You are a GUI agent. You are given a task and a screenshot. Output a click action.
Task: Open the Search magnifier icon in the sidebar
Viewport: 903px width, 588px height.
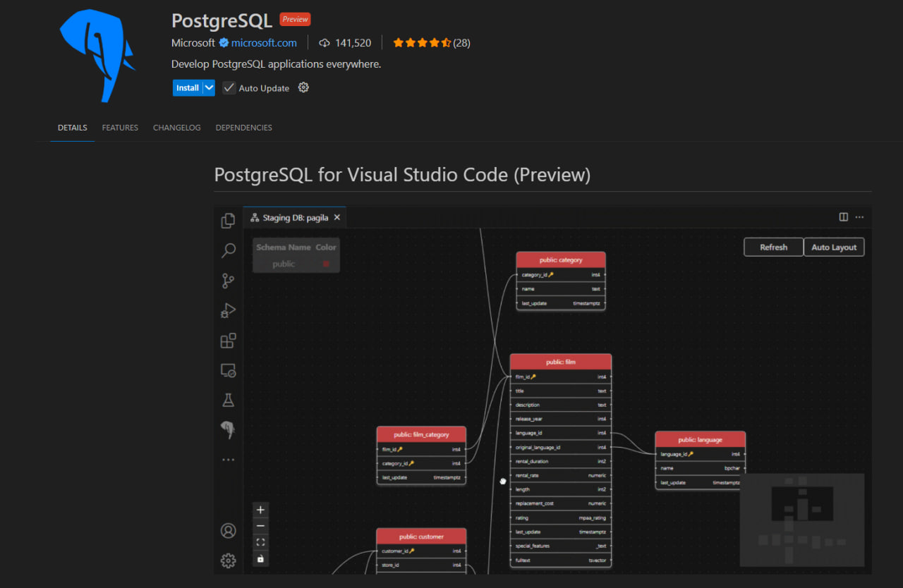tap(228, 250)
